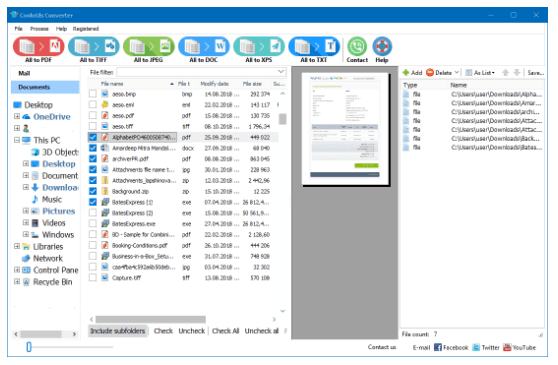Open the Facebook icon link
Screen dimensions: 558x365
click(438, 347)
